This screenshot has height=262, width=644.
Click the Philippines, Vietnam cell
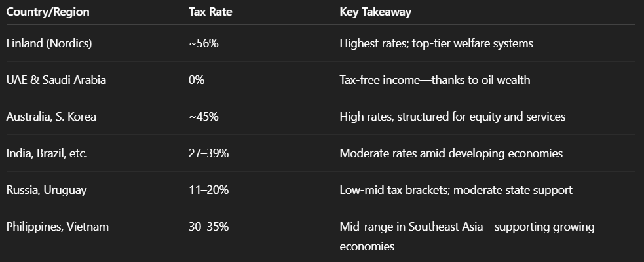coord(58,227)
